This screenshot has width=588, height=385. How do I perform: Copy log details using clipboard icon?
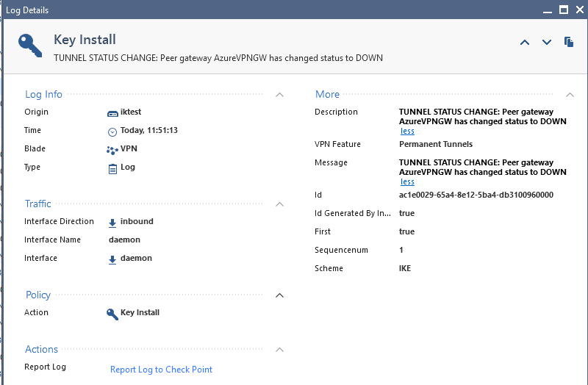[569, 42]
